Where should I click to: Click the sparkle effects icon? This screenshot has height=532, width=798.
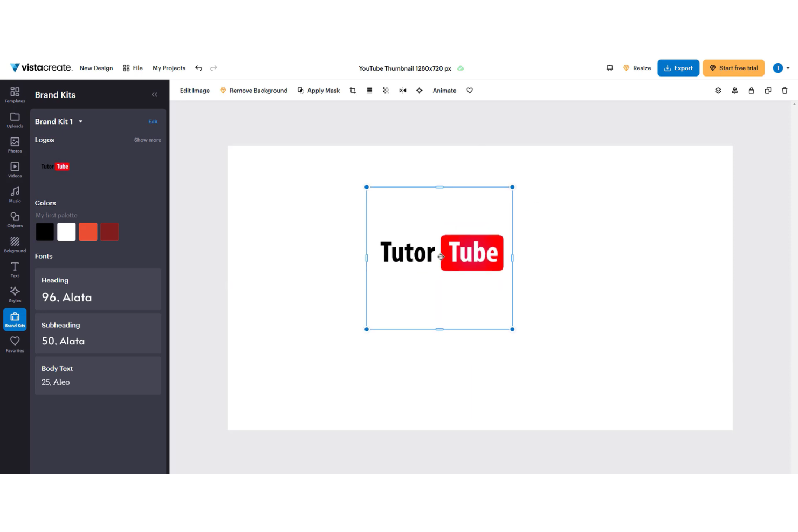click(x=419, y=91)
